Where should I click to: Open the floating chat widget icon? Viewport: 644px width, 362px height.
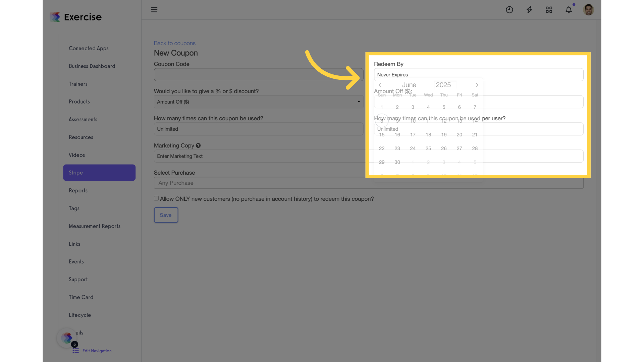click(x=67, y=338)
